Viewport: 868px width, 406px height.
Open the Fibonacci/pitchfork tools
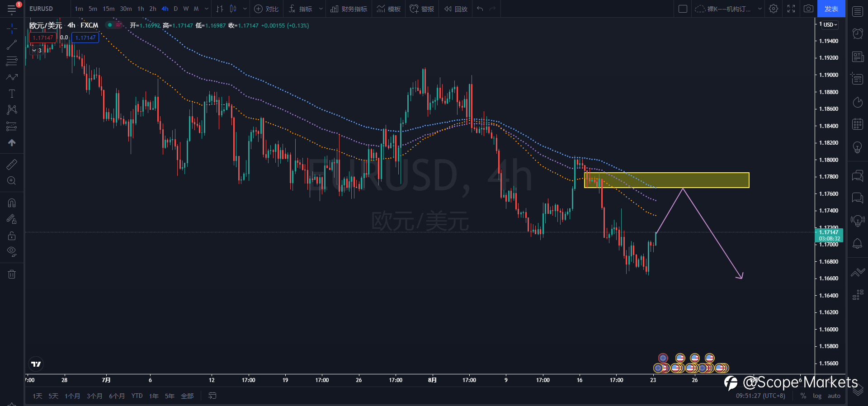[x=12, y=61]
